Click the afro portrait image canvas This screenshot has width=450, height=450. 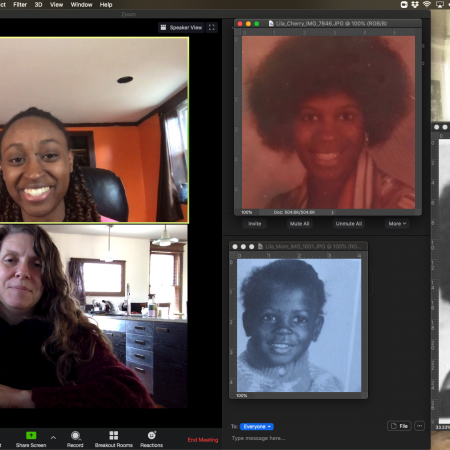328,122
